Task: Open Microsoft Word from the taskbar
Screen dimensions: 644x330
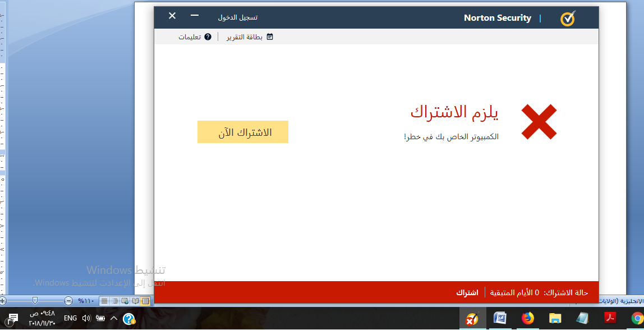Action: 499,318
